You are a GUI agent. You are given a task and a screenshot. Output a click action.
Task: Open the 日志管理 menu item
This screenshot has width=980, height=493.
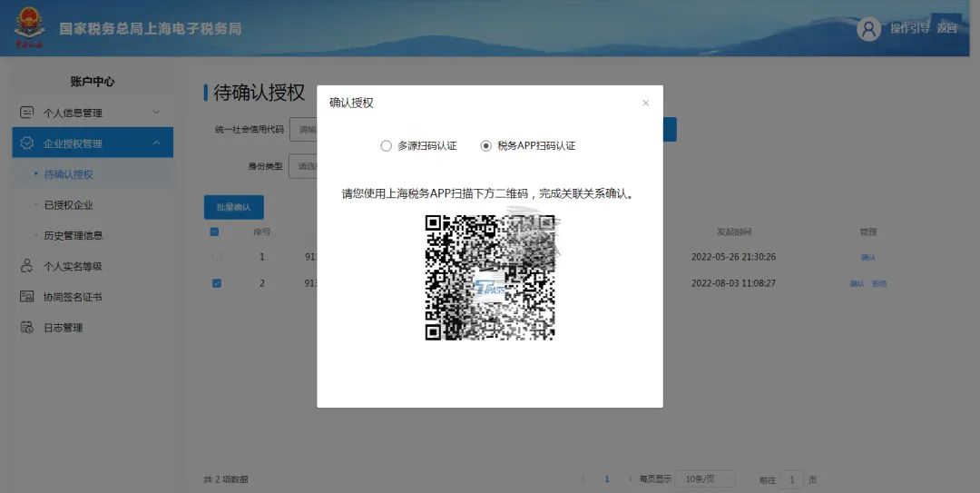click(x=64, y=327)
